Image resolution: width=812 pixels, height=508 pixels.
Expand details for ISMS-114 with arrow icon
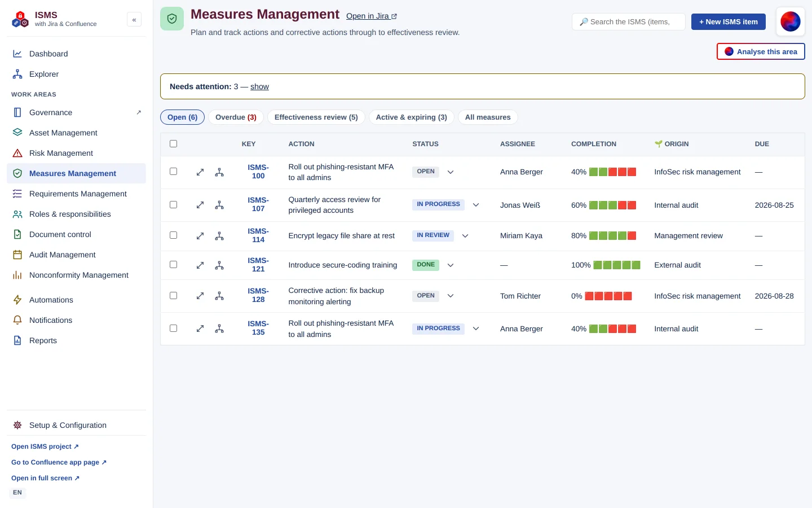pyautogui.click(x=200, y=236)
